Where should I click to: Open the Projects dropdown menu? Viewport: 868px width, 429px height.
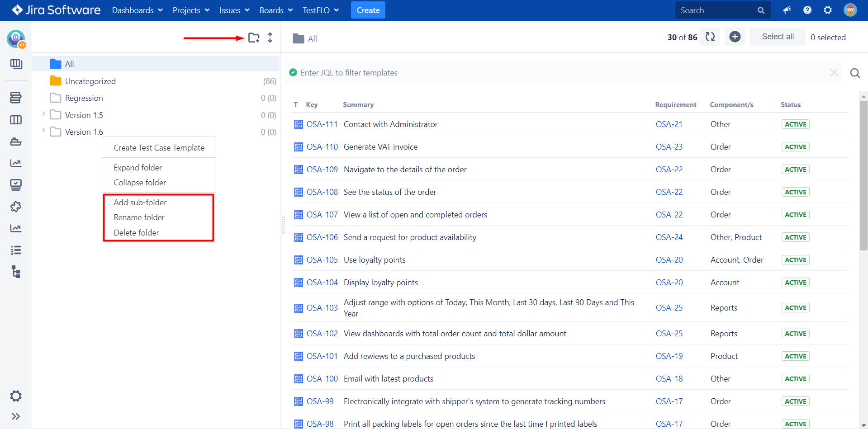[191, 10]
